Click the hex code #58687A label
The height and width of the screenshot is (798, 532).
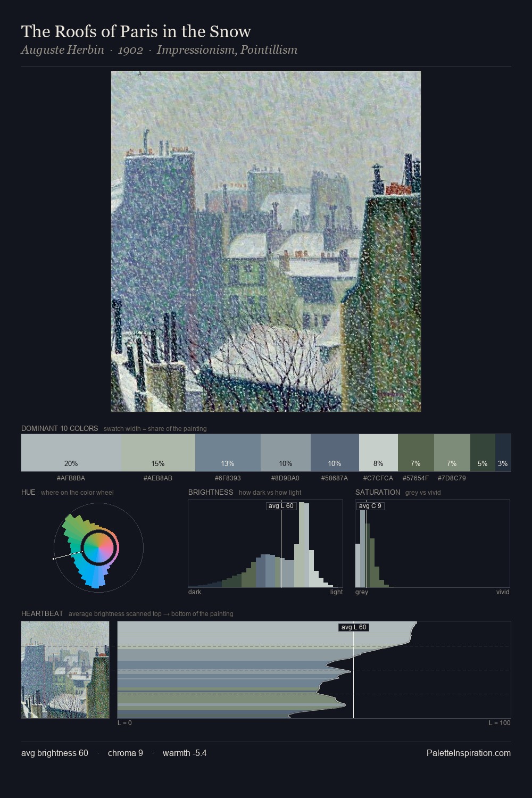pos(335,478)
